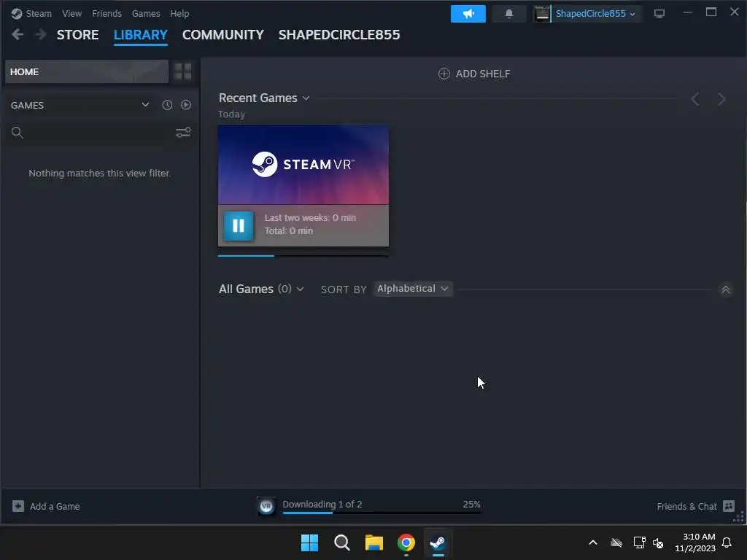Viewport: 747px width, 560px height.
Task: Open the View menu
Action: (71, 13)
